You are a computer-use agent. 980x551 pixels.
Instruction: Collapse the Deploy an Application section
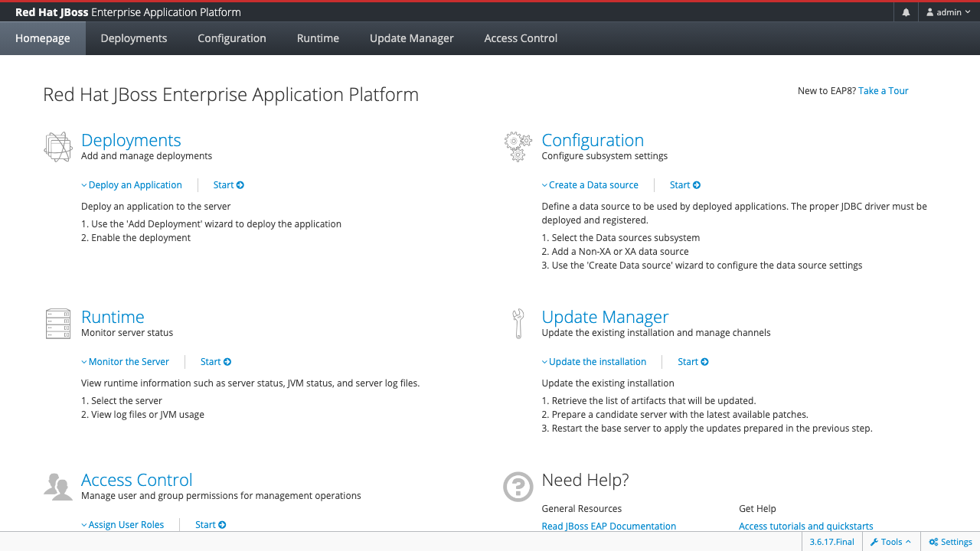tap(132, 185)
